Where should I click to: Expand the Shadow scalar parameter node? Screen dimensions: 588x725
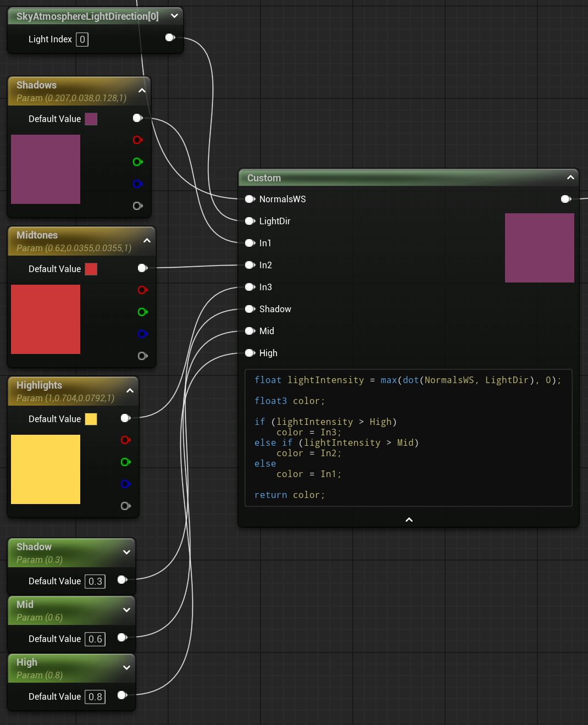pos(126,552)
